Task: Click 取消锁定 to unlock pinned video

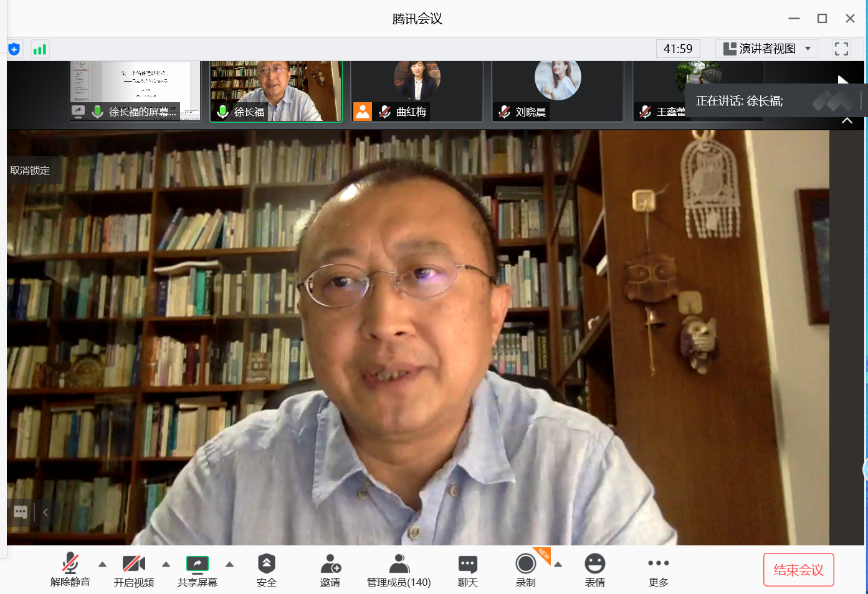Action: [x=30, y=170]
